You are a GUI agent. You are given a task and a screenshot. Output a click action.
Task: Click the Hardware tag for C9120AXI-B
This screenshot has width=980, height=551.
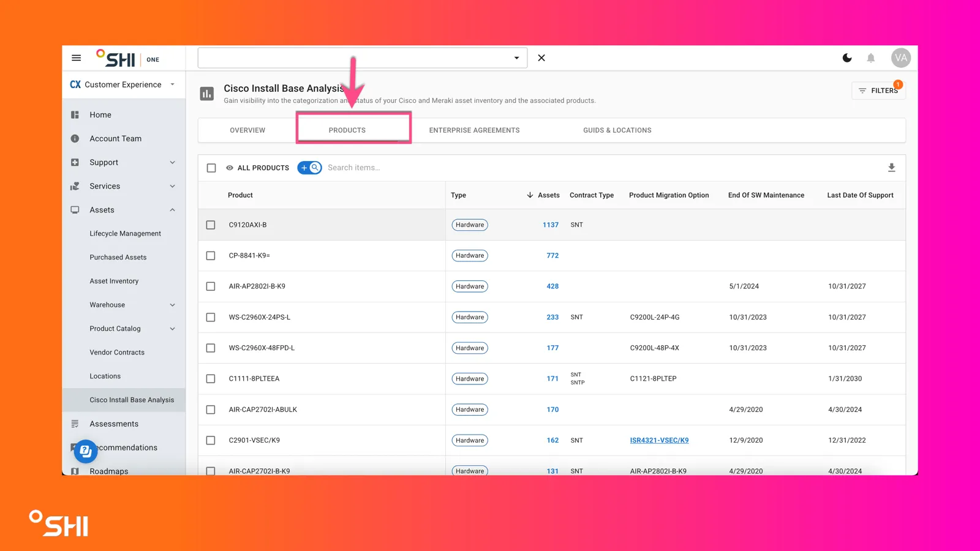point(470,225)
